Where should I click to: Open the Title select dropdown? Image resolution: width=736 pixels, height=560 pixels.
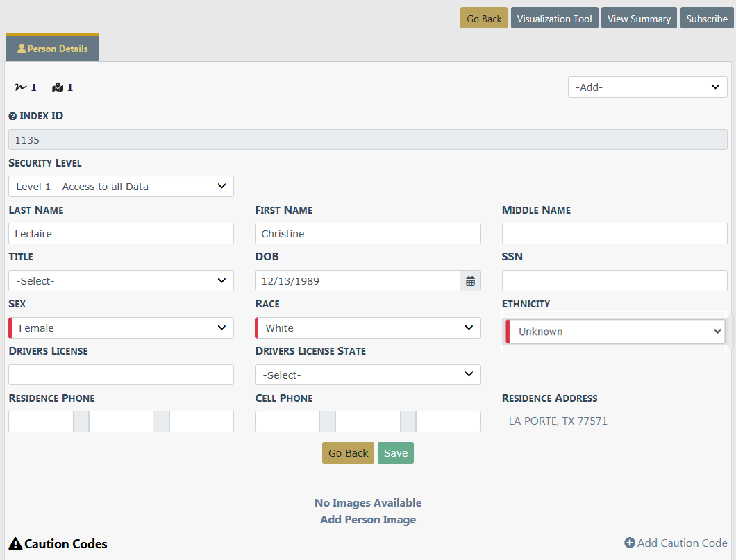point(121,281)
